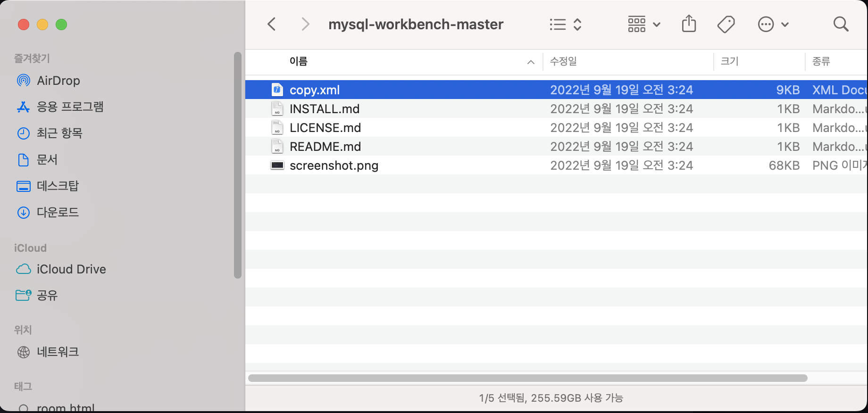
Task: Open the ellipsis action menu
Action: coord(773,25)
